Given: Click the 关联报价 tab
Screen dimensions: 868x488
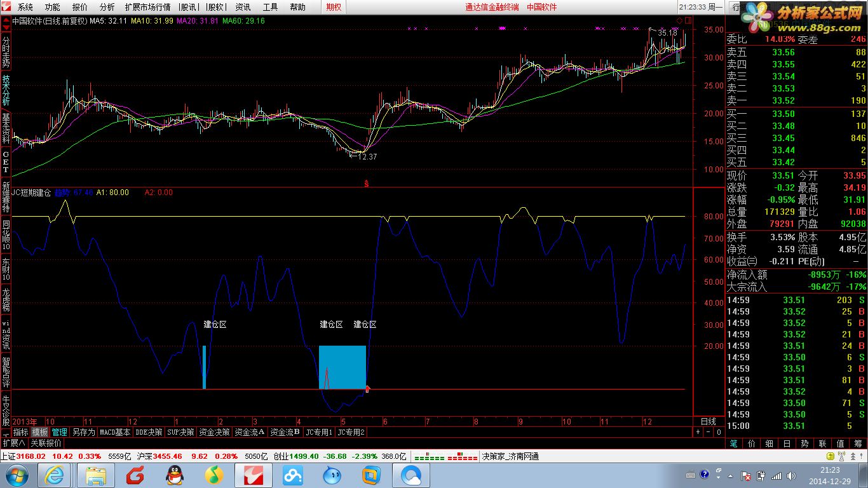Looking at the screenshot, I should 46,443.
